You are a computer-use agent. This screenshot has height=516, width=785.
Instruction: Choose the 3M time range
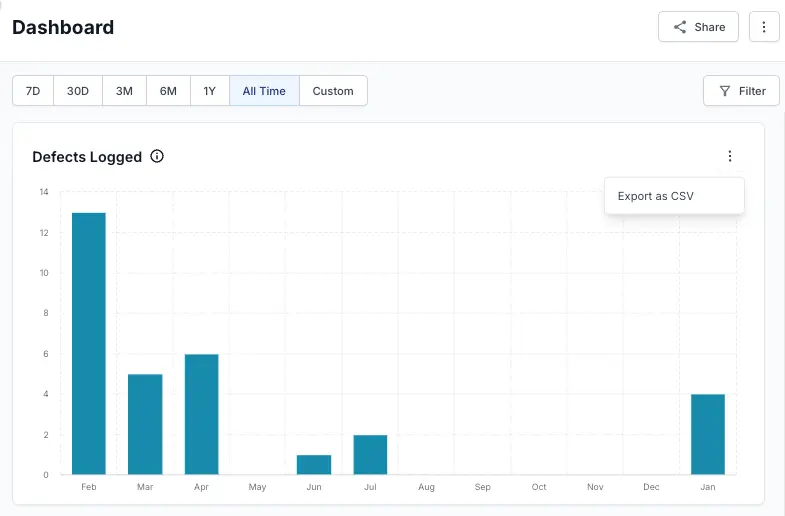(124, 91)
